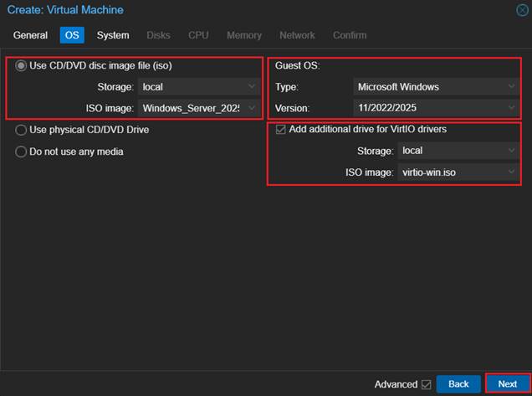
Task: Select Use CD/DVD disc image file radio
Action: (21, 65)
